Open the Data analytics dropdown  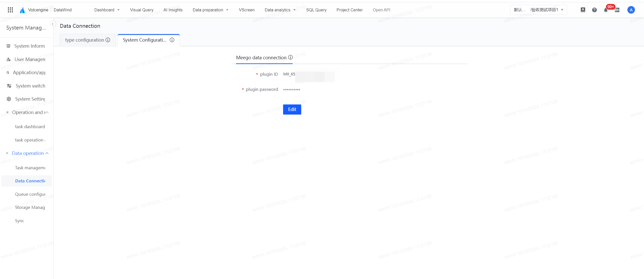(280, 10)
